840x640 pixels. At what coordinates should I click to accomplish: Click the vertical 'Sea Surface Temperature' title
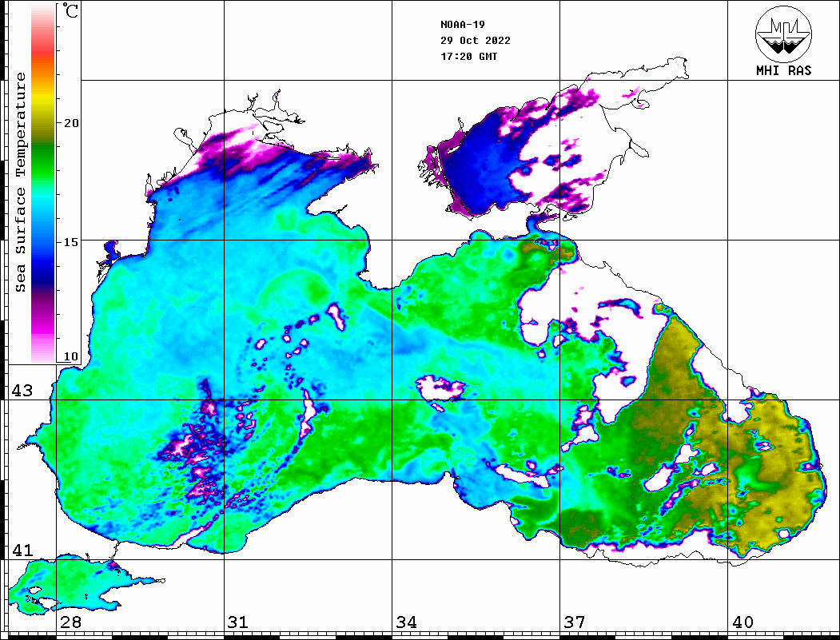point(20,182)
